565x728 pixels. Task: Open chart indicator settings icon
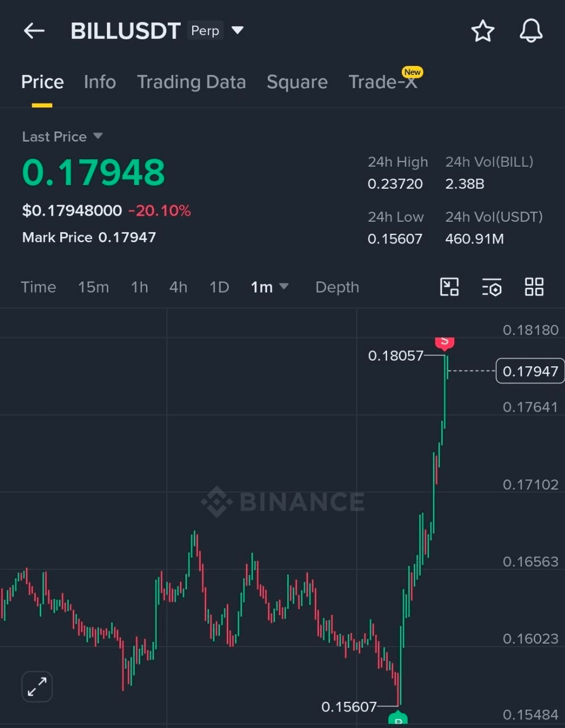click(492, 287)
